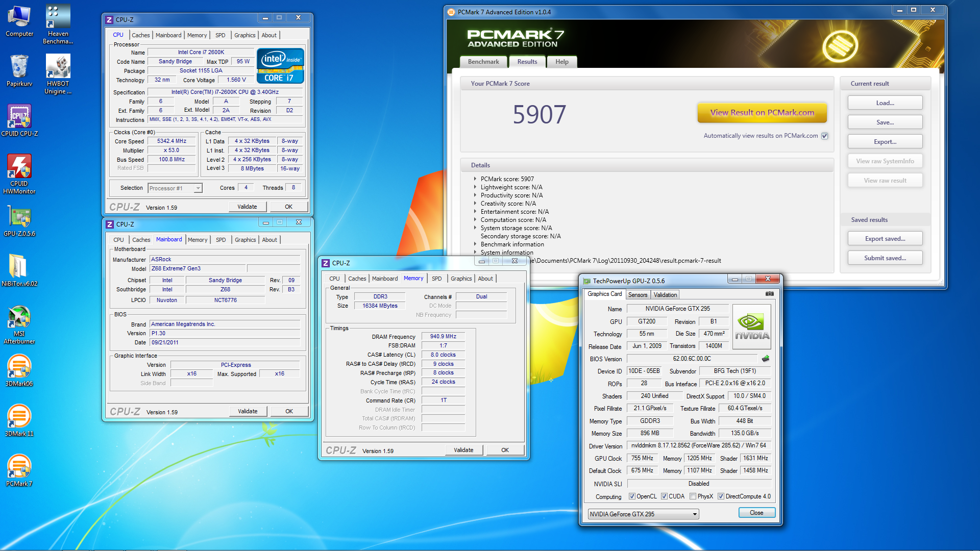
Task: Click View Result on PCMark.com button
Action: [762, 113]
